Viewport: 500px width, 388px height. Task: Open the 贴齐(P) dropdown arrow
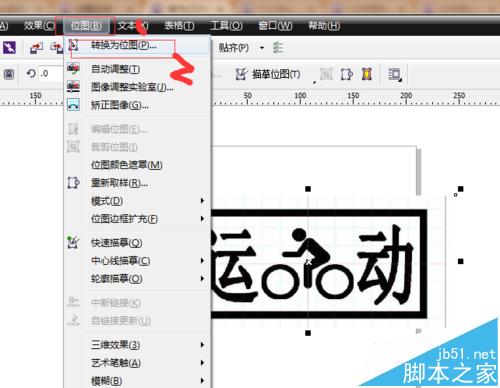262,48
